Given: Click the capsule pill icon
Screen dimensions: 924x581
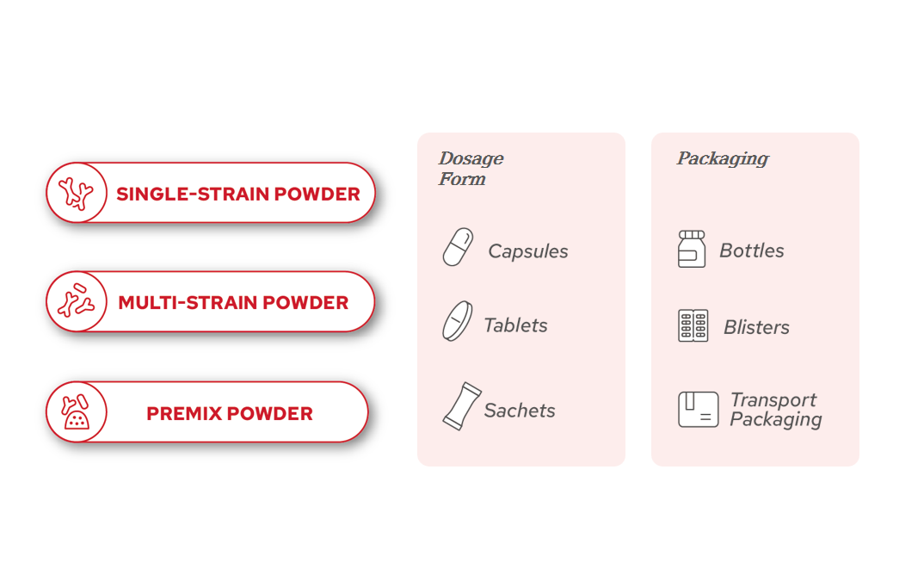Looking at the screenshot, I should pos(458,247).
